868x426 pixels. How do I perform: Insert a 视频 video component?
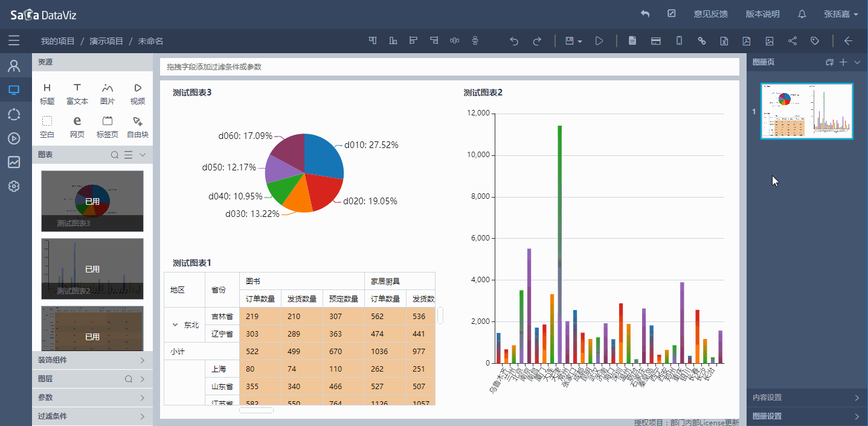tap(138, 94)
